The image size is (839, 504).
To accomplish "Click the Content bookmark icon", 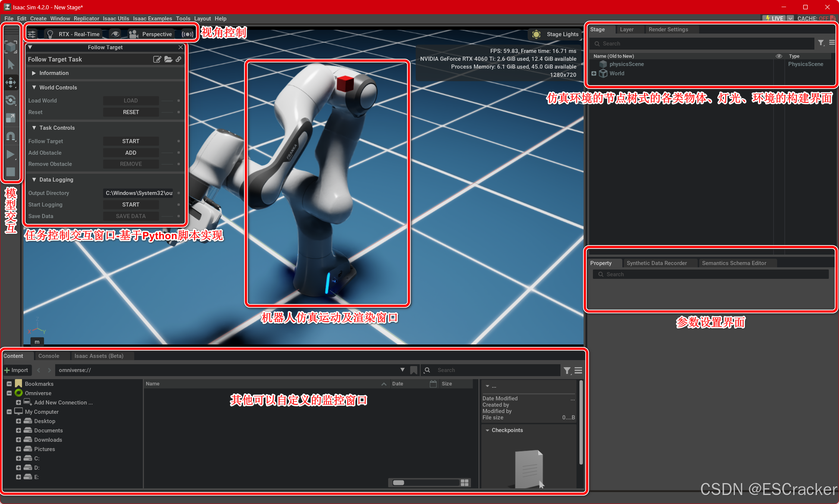I will (x=414, y=370).
